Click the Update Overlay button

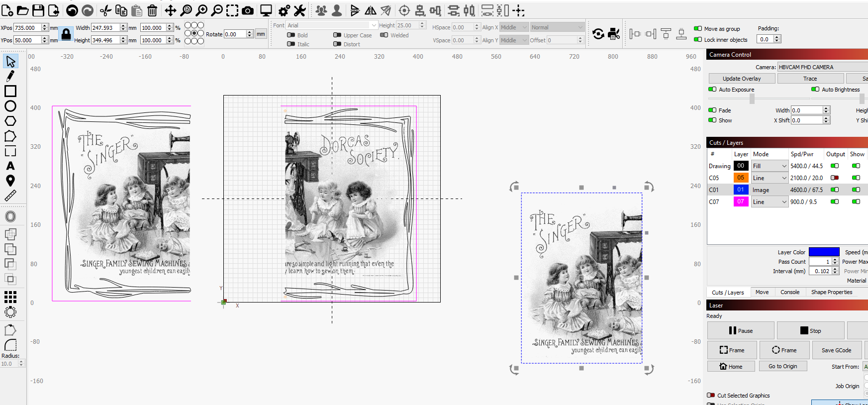[742, 79]
